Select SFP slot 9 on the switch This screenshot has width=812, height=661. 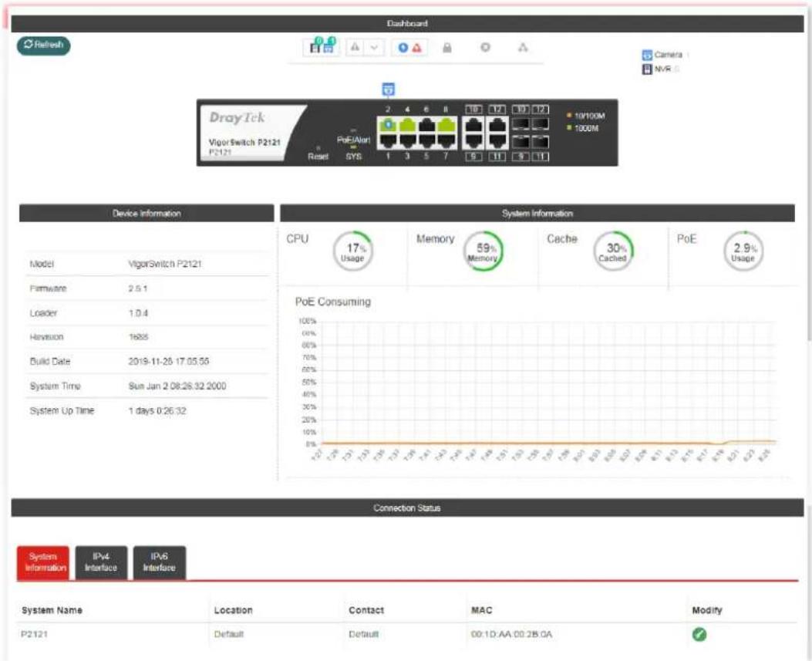pos(521,143)
